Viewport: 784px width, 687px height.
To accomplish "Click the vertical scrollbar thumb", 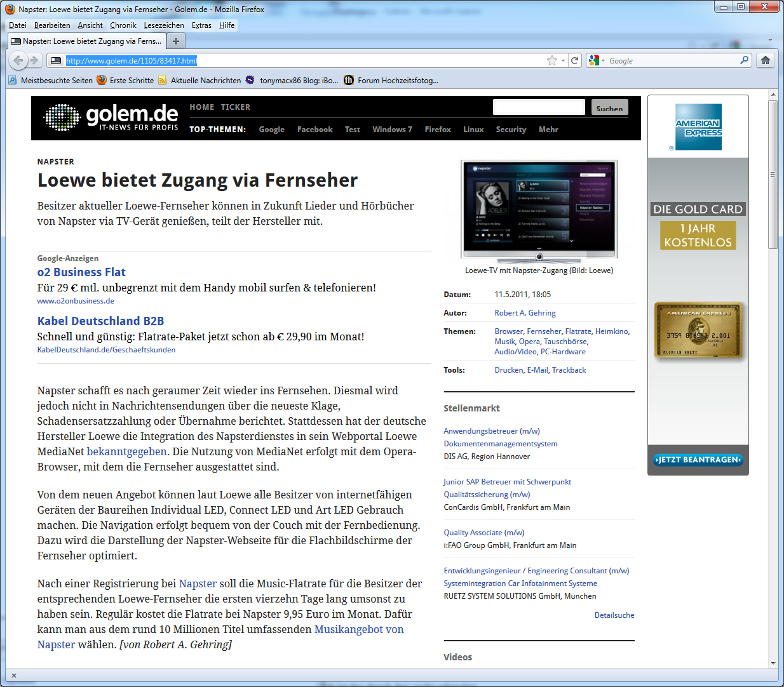I will 773,175.
